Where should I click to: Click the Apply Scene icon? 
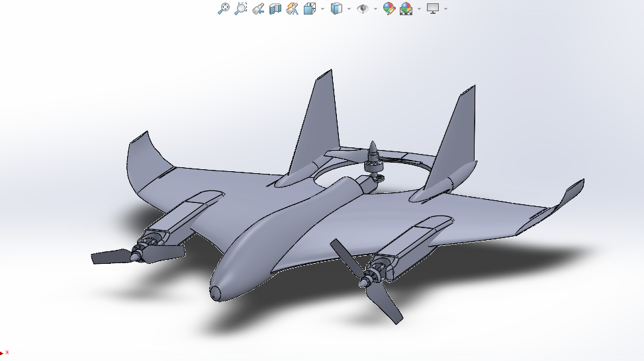406,9
